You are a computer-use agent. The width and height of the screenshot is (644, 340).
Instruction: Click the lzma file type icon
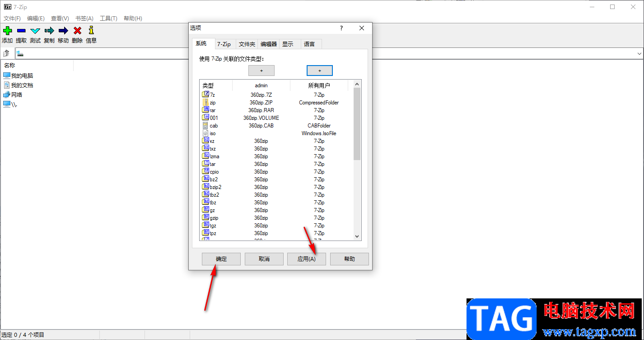point(205,156)
